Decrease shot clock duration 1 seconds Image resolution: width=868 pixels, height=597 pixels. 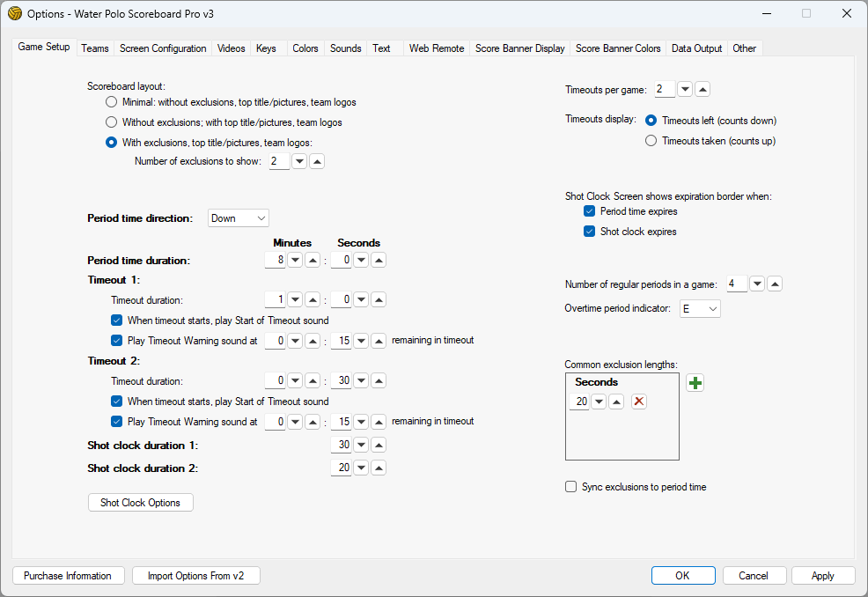361,446
